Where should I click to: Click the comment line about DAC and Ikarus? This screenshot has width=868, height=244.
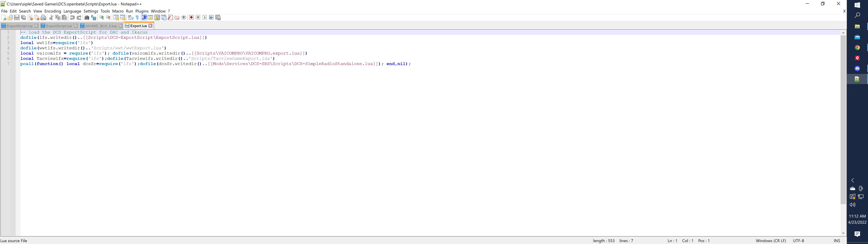[84, 32]
